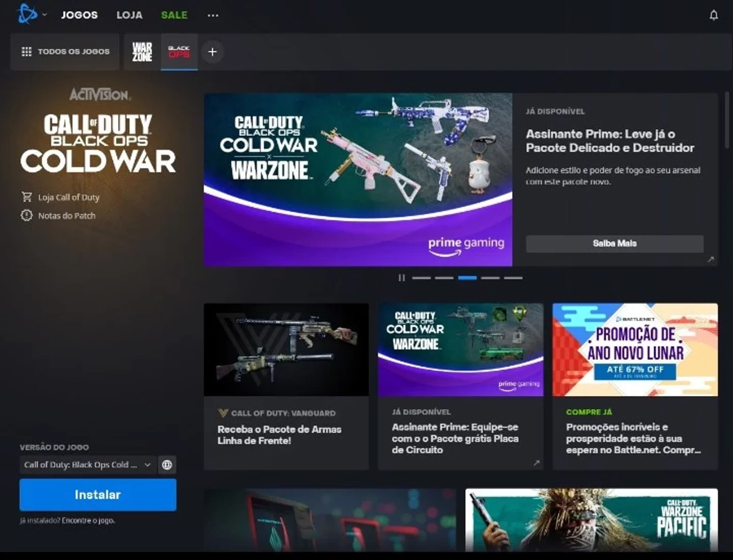The image size is (733, 560).
Task: Open the Battle.net logo menu
Action: [x=27, y=14]
